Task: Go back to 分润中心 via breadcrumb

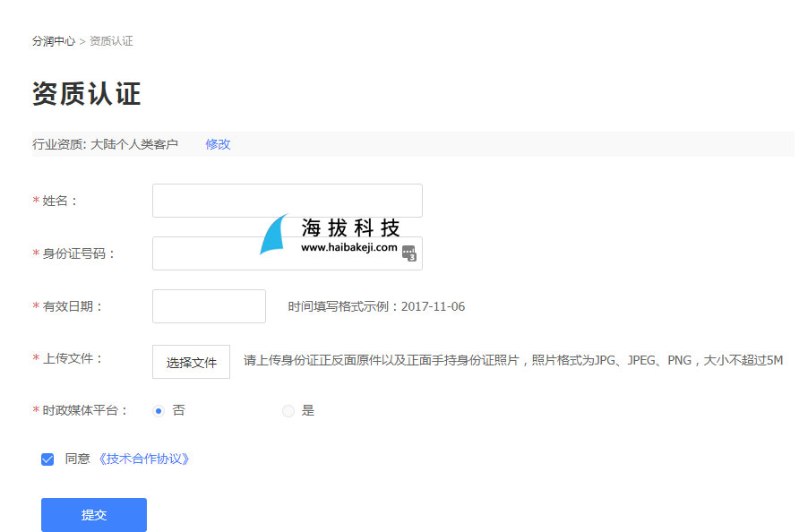Action: point(54,41)
